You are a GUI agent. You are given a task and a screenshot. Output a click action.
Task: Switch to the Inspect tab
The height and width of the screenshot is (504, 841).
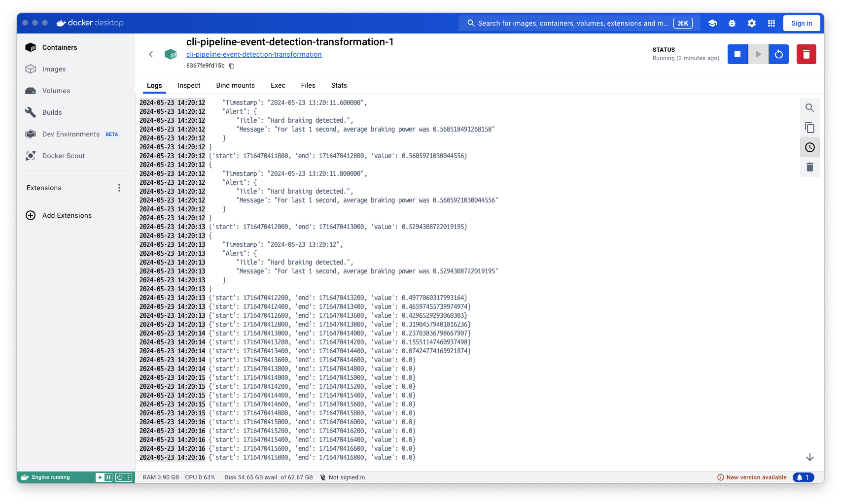(x=189, y=85)
